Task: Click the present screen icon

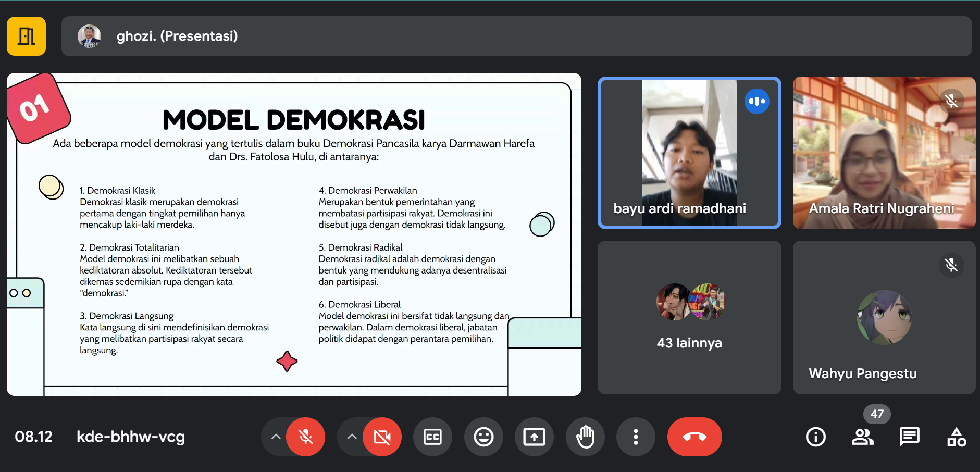Action: tap(534, 437)
